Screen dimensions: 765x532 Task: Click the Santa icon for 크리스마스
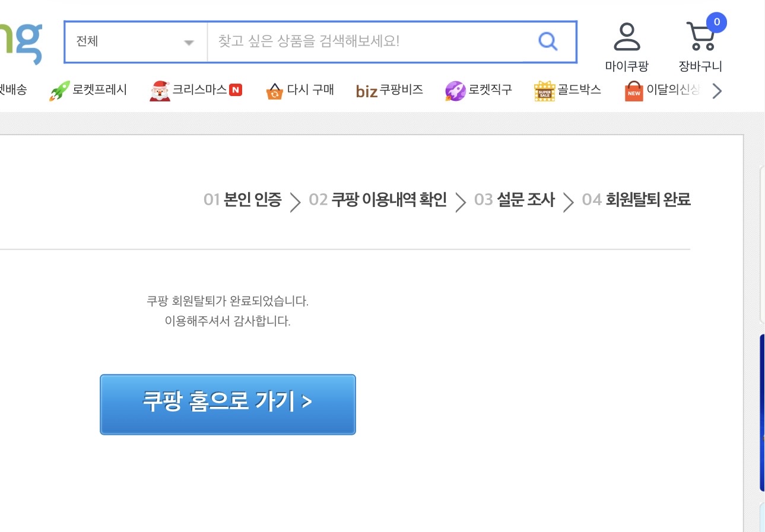pos(160,91)
